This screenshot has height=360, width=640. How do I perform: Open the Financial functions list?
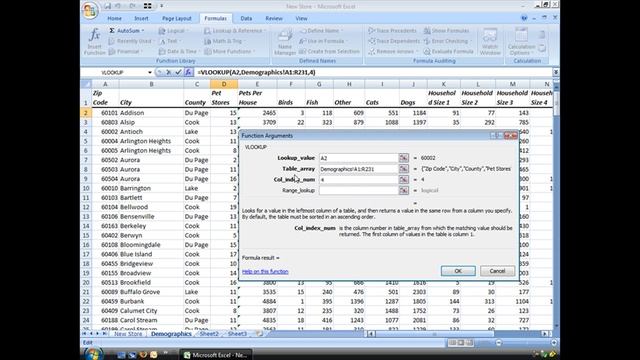tap(126, 51)
